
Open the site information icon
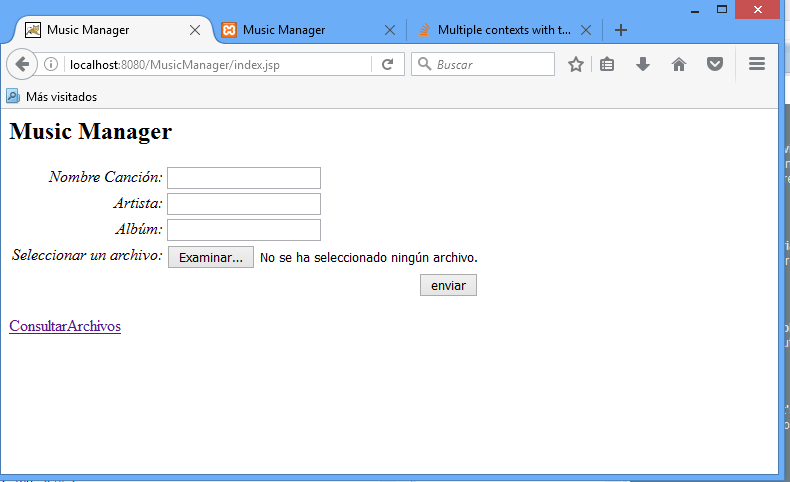pyautogui.click(x=51, y=65)
